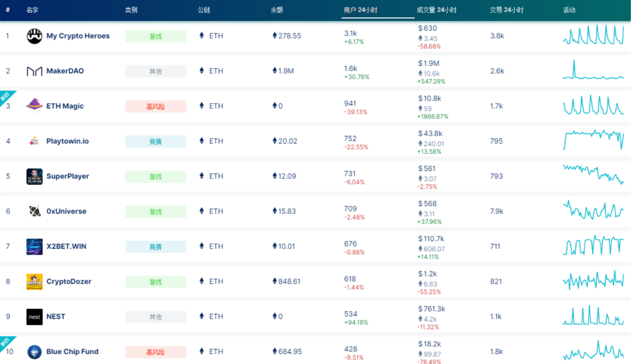Open the NEST dapp link
Viewport: 631px width, 364px height.
[56, 317]
